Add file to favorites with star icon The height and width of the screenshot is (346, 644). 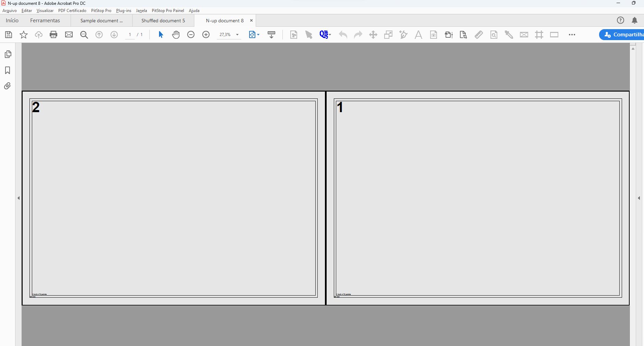24,35
